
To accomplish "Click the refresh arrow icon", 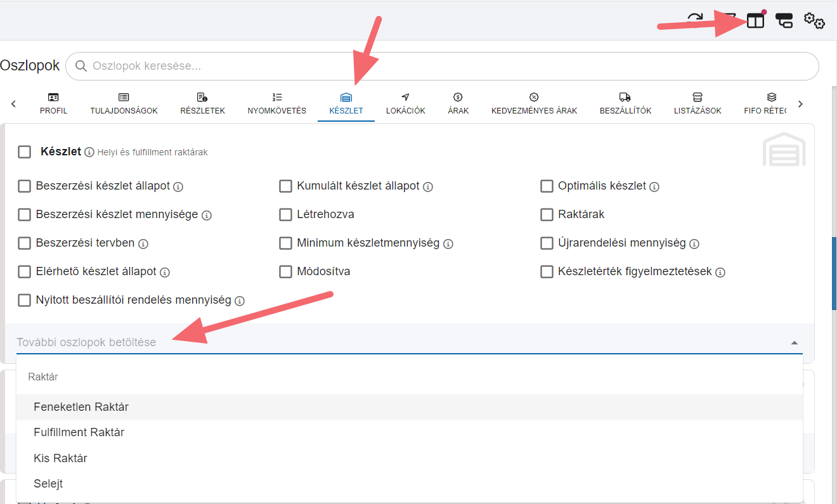I will pos(695,19).
